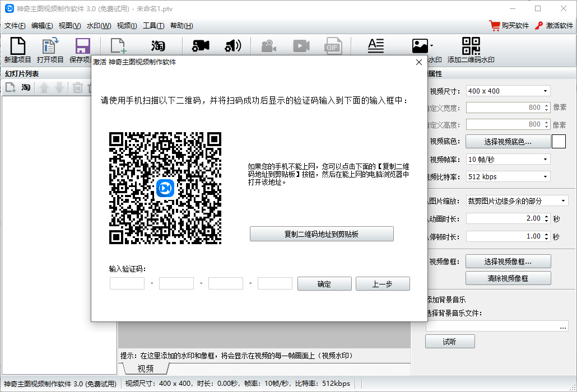Click the third verification code input box
Screen dimensions: 577x392
(x=226, y=283)
